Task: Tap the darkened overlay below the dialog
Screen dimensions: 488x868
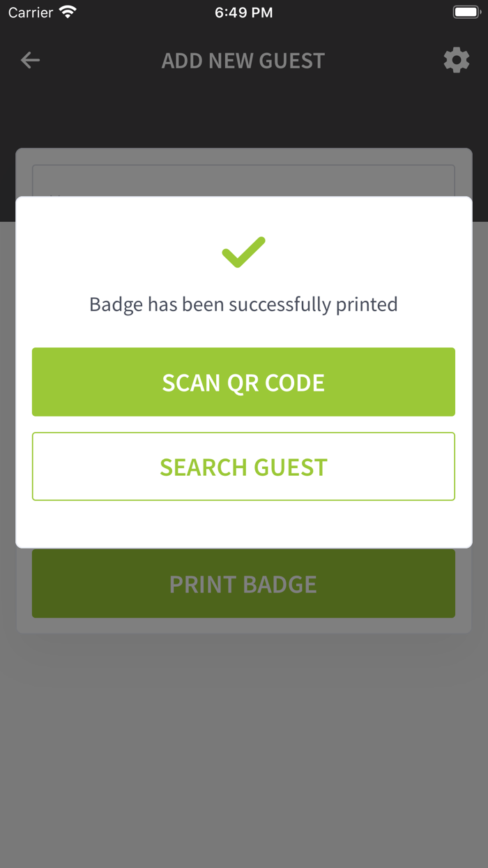Action: pyautogui.click(x=243, y=733)
